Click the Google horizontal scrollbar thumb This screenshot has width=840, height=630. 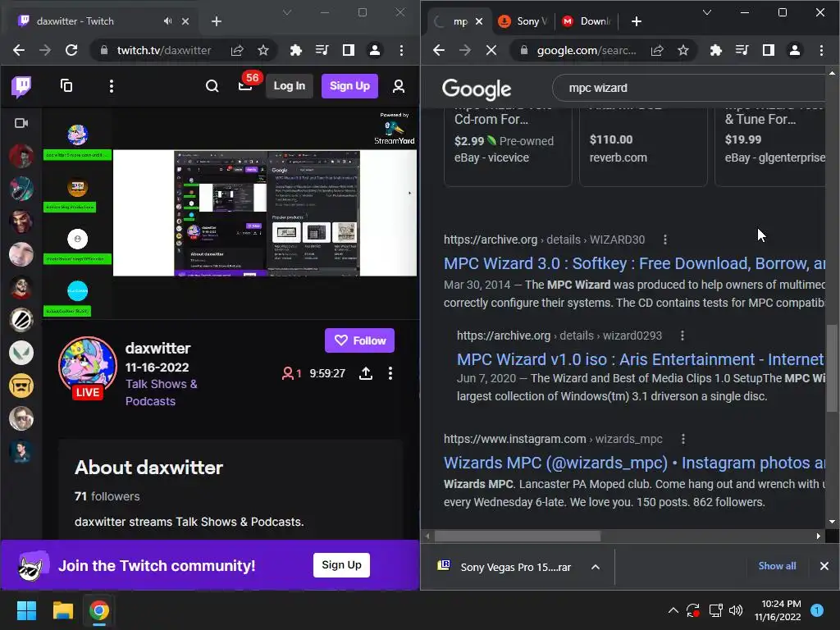tap(517, 536)
